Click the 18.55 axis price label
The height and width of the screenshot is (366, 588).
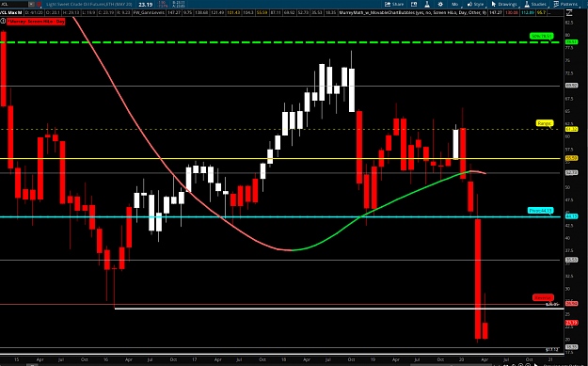(x=571, y=347)
